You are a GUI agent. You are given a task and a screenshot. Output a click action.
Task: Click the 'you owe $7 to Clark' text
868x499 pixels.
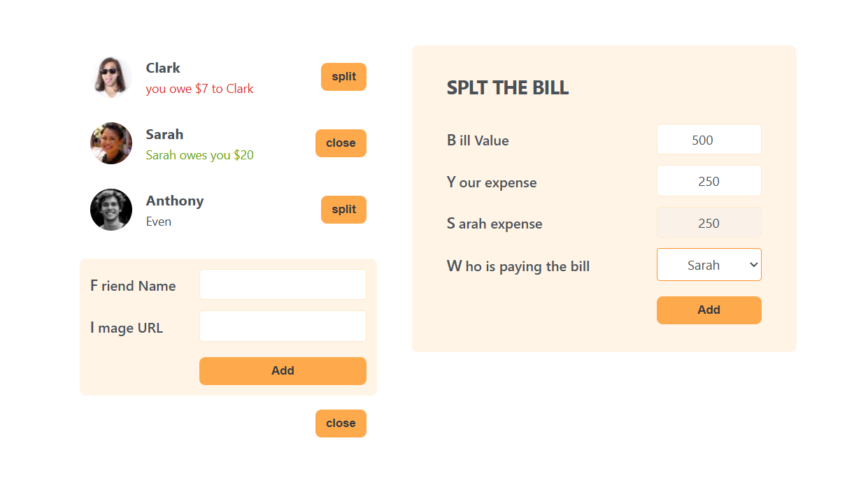tap(199, 89)
